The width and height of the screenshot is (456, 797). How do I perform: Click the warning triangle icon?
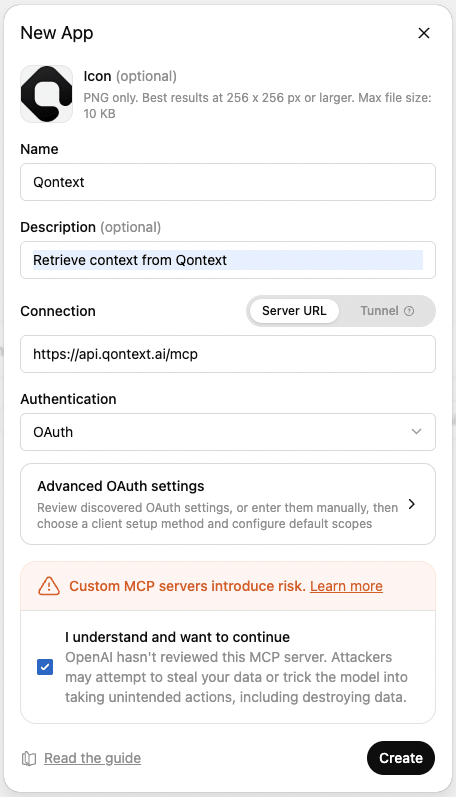pyautogui.click(x=49, y=586)
